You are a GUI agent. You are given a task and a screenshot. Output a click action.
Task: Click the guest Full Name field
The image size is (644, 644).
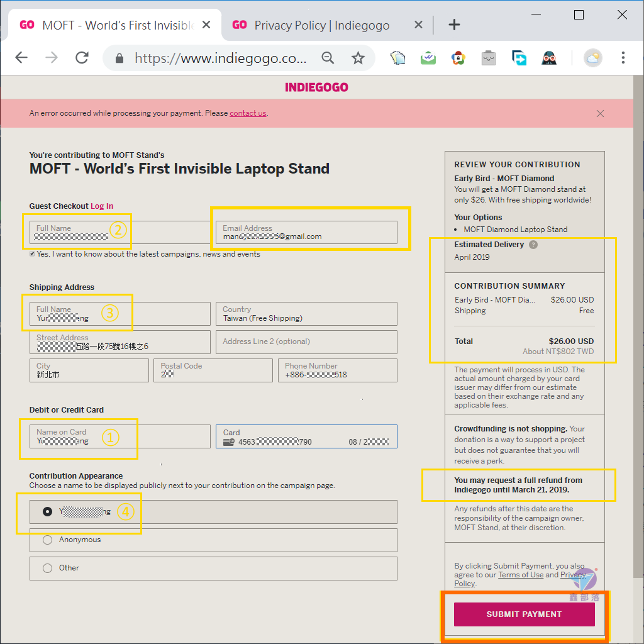click(120, 233)
